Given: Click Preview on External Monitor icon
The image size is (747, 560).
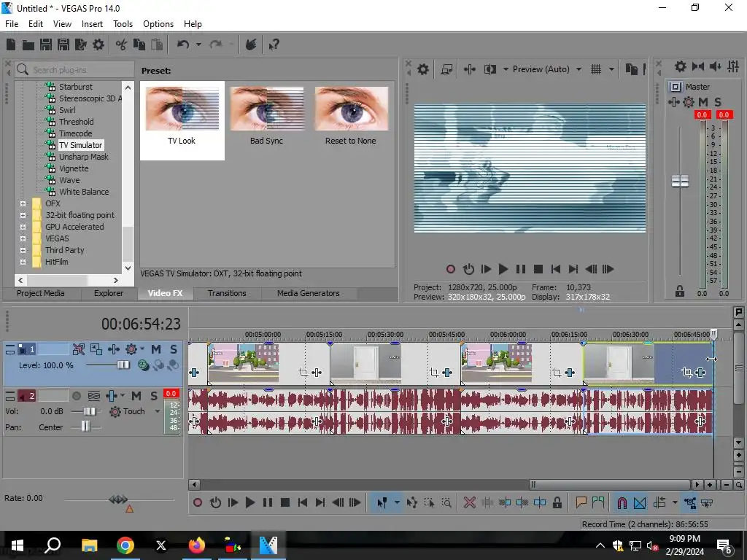Looking at the screenshot, I should point(446,69).
